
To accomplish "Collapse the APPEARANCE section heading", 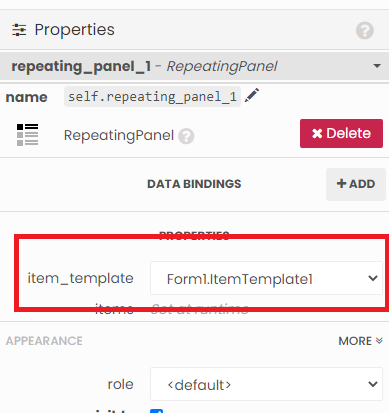I will click(44, 341).
